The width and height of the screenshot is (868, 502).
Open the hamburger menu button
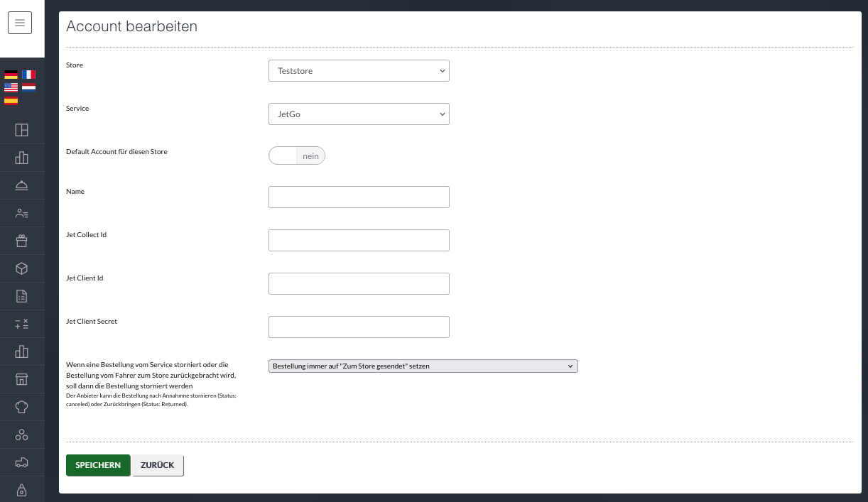[20, 23]
